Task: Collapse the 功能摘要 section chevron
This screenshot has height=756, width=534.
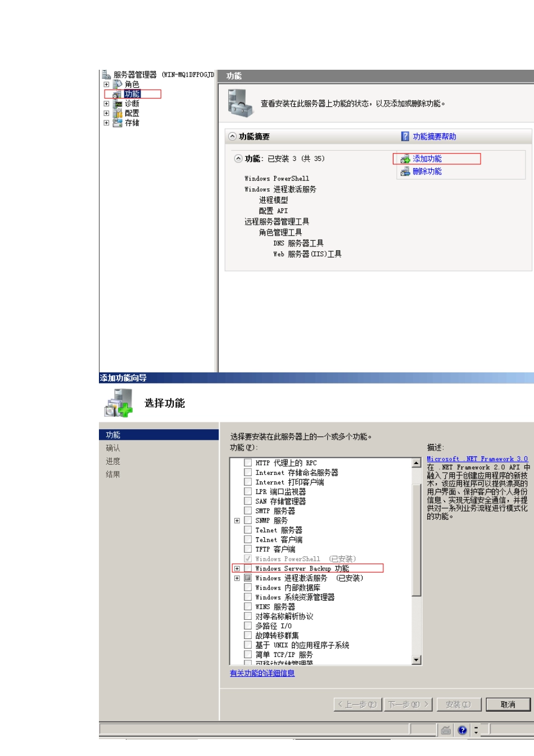Action: (x=232, y=137)
